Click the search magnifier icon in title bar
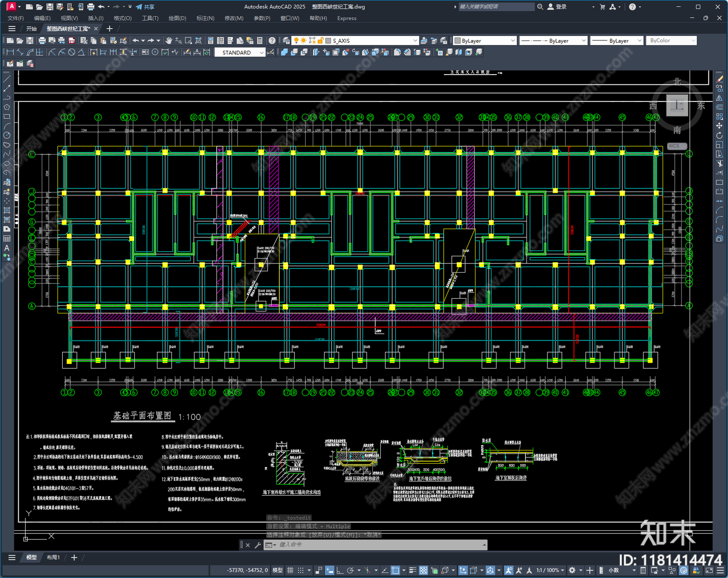The height and width of the screenshot is (578, 728). click(x=540, y=7)
